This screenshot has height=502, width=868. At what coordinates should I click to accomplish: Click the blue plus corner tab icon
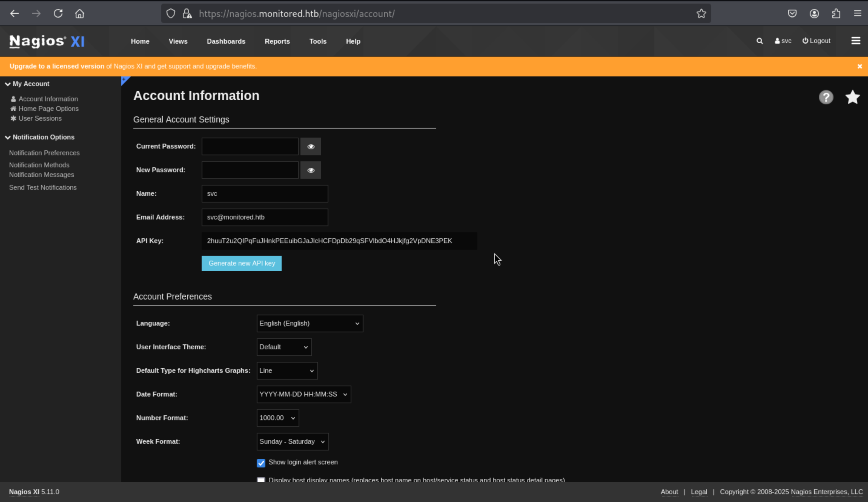pyautogui.click(x=124, y=80)
